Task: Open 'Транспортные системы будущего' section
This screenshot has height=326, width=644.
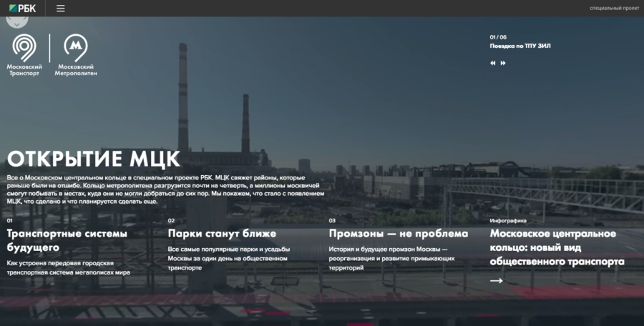Action: tap(67, 240)
